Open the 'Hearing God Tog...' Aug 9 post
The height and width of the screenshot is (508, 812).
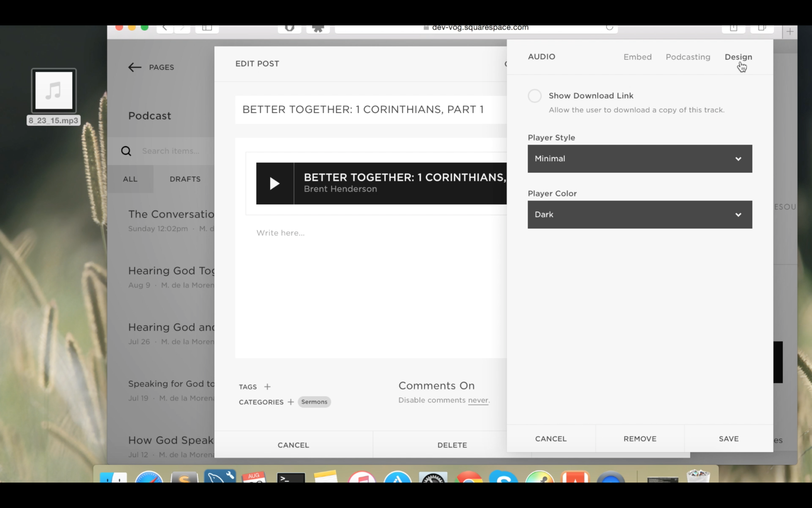pyautogui.click(x=171, y=277)
